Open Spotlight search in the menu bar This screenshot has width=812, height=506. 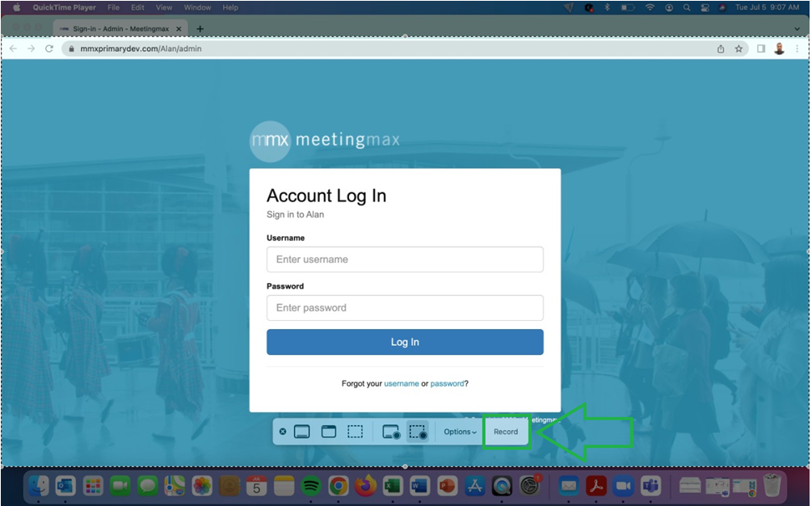click(x=687, y=7)
